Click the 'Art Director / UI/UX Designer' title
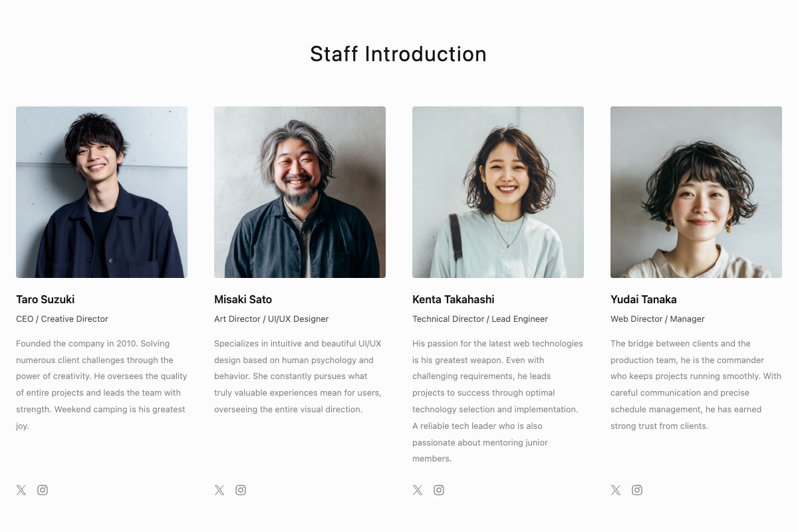 [271, 319]
